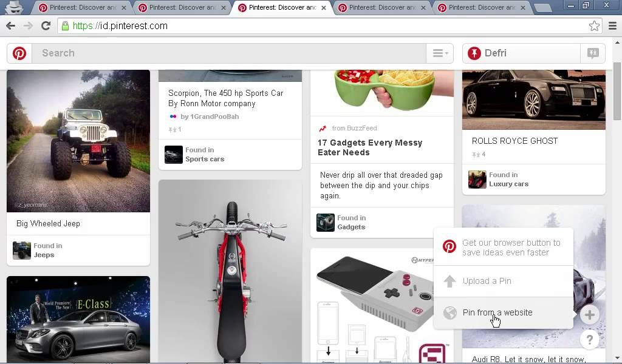Click browser forward arrow
The height and width of the screenshot is (364, 622).
(x=28, y=25)
